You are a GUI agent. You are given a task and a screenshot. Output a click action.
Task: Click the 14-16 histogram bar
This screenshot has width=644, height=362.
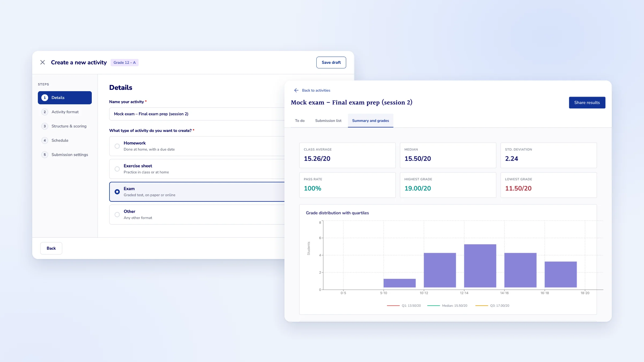click(x=520, y=270)
